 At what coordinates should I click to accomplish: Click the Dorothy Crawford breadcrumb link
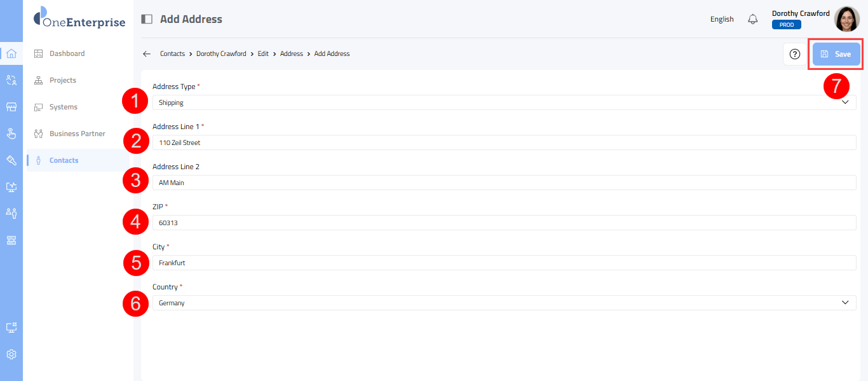coord(221,54)
